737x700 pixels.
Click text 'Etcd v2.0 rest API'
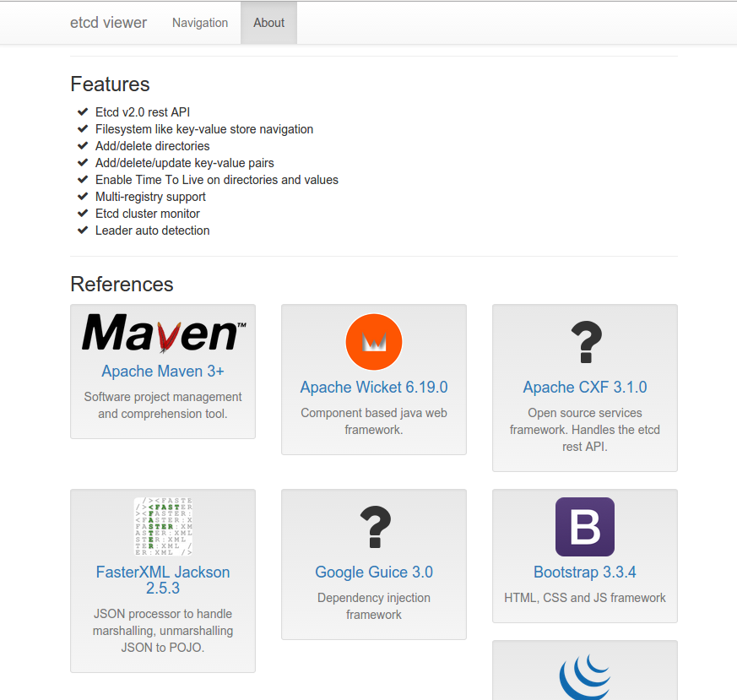point(143,112)
